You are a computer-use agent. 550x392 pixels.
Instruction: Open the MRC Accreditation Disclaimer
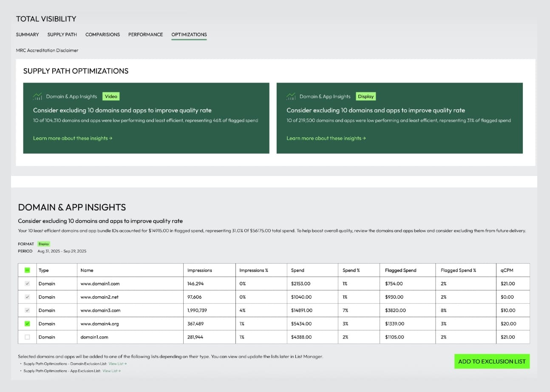click(47, 50)
